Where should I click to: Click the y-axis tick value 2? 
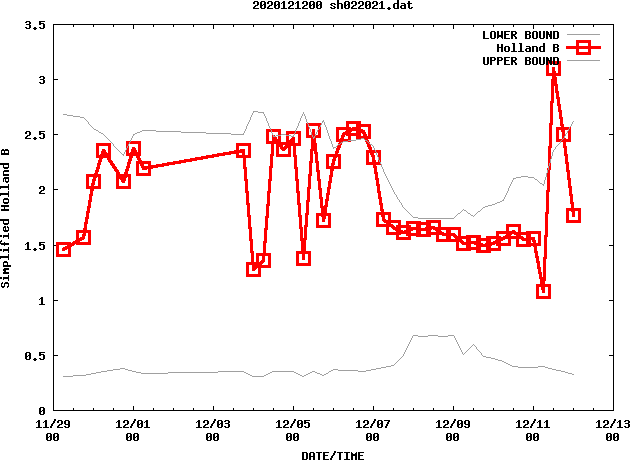point(42,190)
